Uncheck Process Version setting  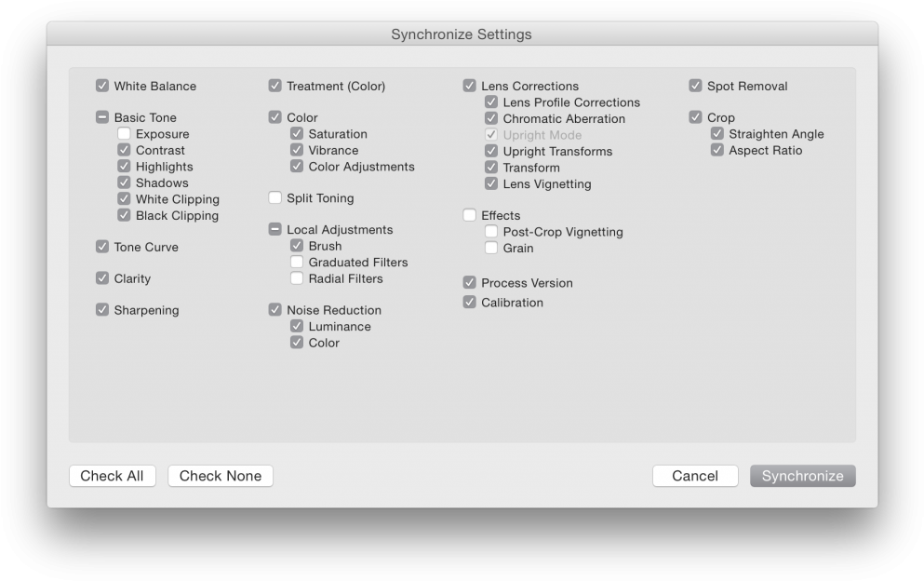click(470, 283)
